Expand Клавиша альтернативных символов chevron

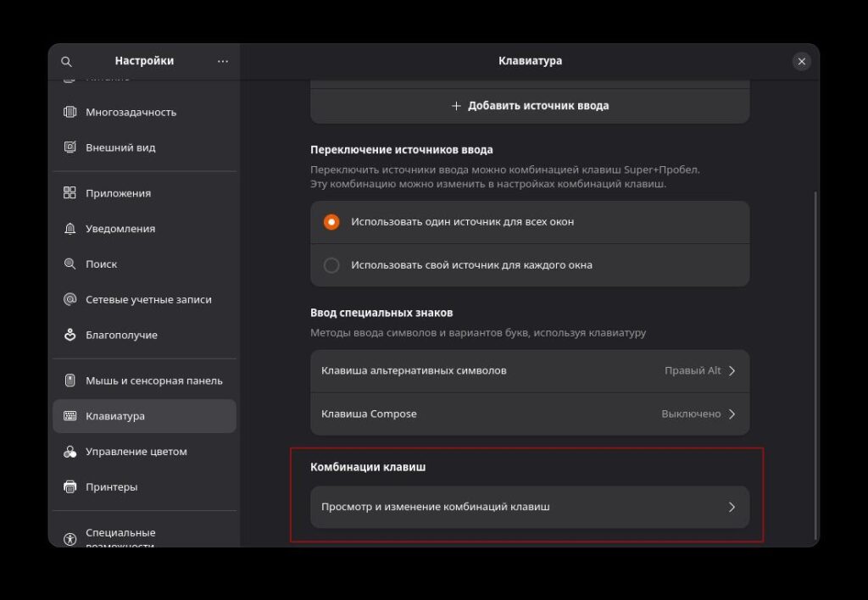pyautogui.click(x=732, y=370)
